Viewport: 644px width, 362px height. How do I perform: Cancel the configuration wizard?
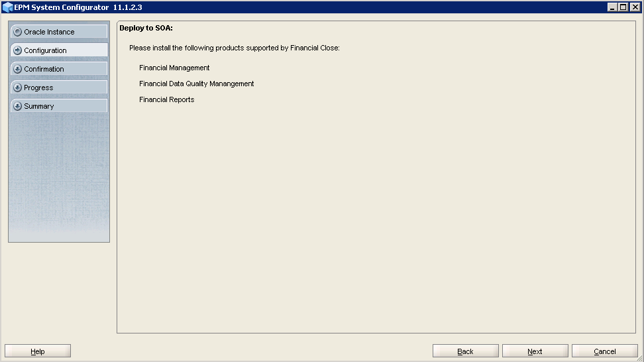coord(604,351)
